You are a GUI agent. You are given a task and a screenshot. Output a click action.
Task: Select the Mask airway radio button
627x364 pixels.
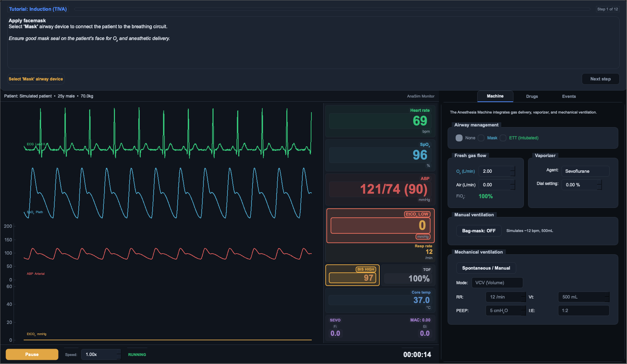coord(481,138)
